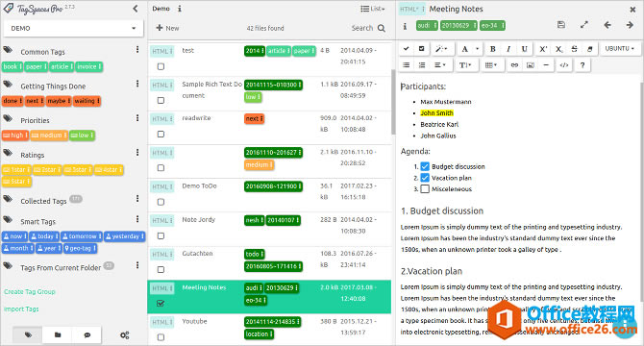The image size is (644, 346).
Task: Open the font color dropdown arrow
Action: click(x=478, y=49)
